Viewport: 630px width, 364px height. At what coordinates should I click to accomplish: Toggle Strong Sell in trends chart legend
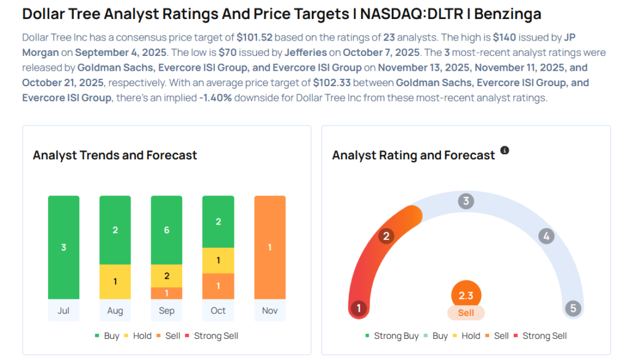pyautogui.click(x=211, y=336)
